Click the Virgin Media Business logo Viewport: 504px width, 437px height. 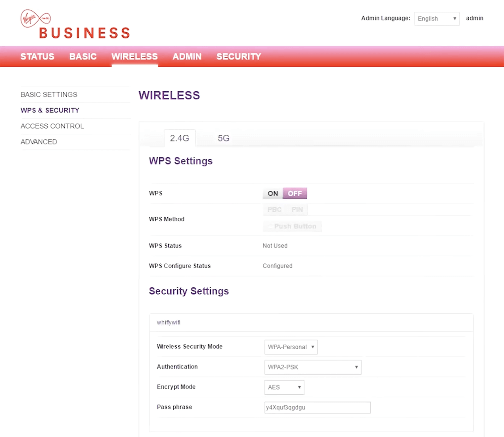[75, 24]
